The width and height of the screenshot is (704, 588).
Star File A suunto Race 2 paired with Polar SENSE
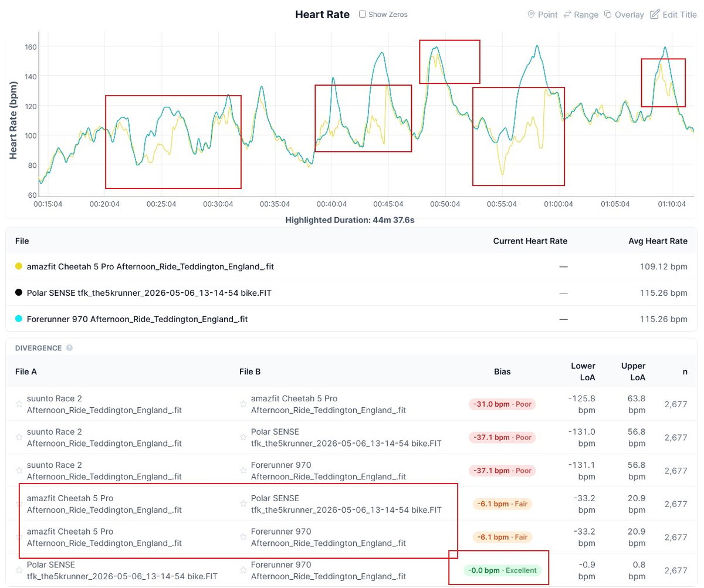click(19, 437)
